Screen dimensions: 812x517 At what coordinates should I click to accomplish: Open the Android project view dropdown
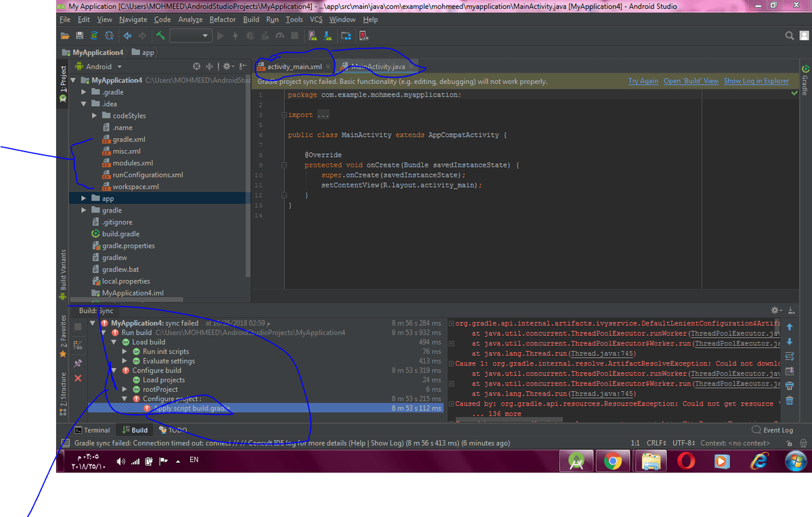(100, 66)
